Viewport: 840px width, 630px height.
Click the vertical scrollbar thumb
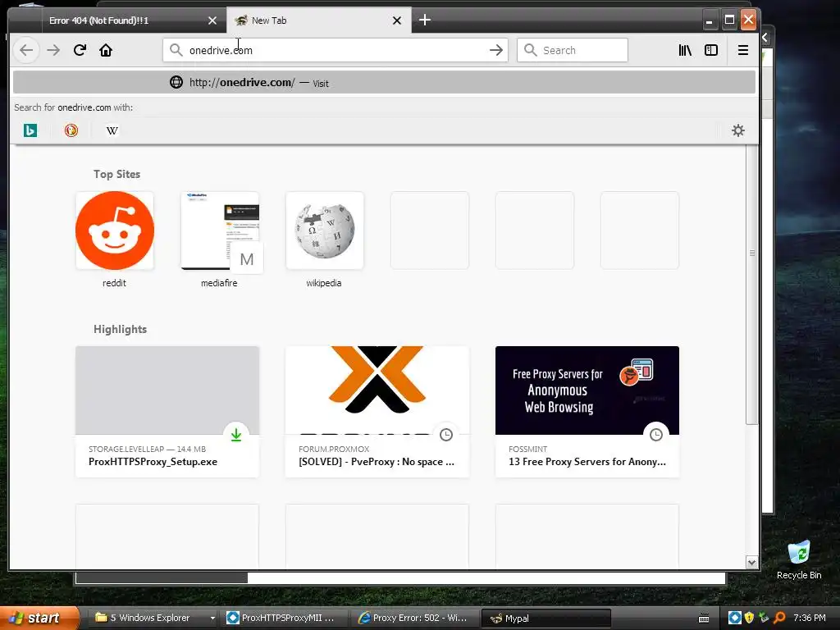point(751,284)
